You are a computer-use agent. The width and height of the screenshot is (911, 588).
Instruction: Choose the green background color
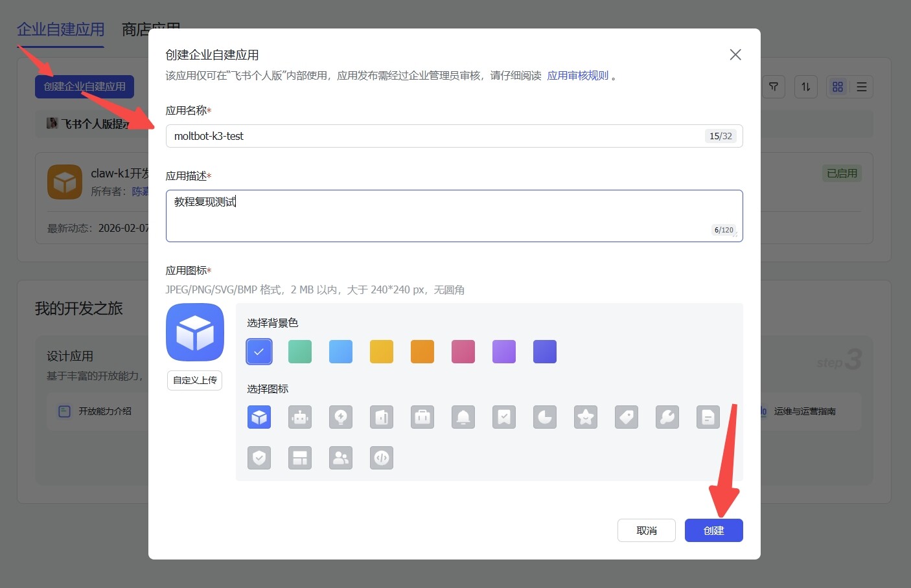[300, 352]
